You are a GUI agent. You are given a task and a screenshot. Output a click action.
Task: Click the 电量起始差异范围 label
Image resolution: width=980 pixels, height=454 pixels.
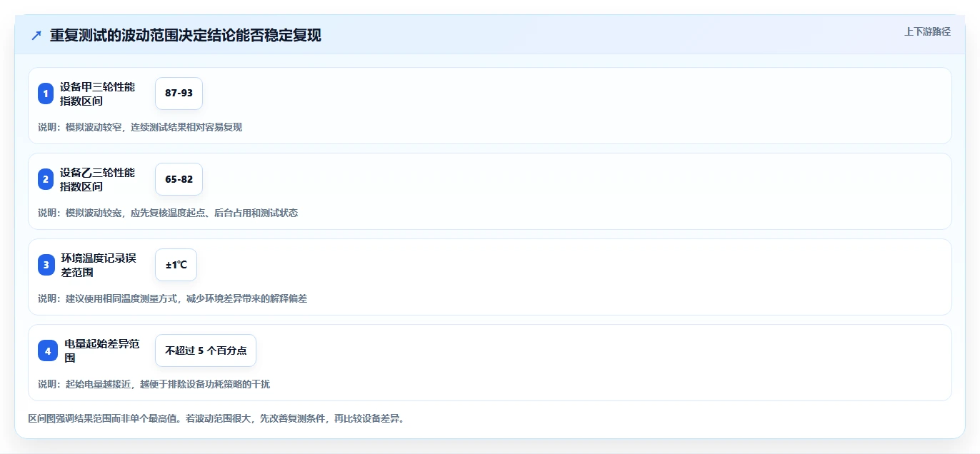(x=101, y=350)
